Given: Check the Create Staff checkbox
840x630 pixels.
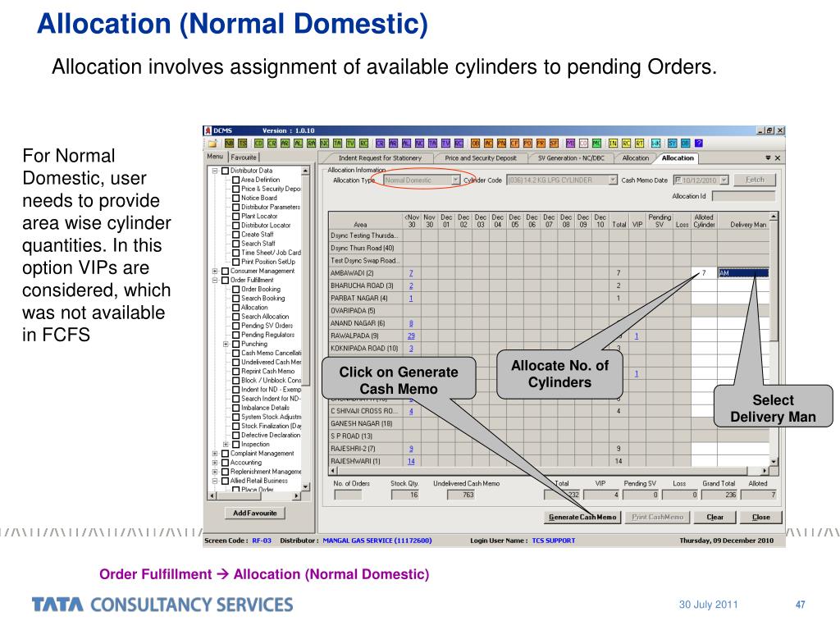Looking at the screenshot, I should [x=235, y=235].
